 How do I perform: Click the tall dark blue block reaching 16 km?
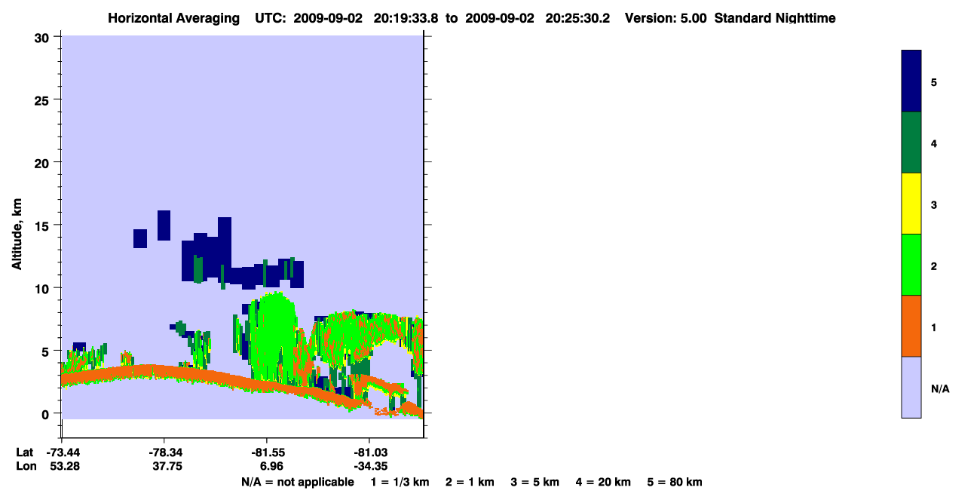click(x=164, y=225)
